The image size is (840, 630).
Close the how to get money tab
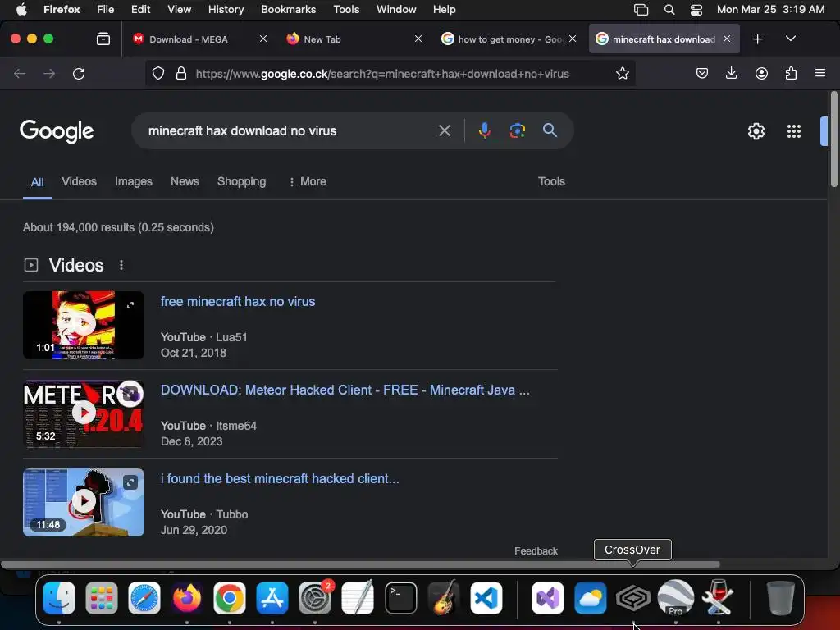coord(573,39)
